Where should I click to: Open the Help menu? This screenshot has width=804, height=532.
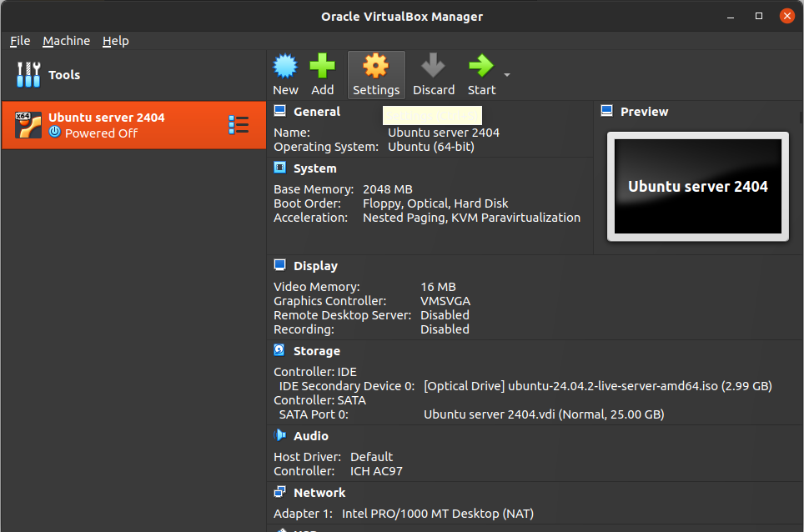point(115,41)
